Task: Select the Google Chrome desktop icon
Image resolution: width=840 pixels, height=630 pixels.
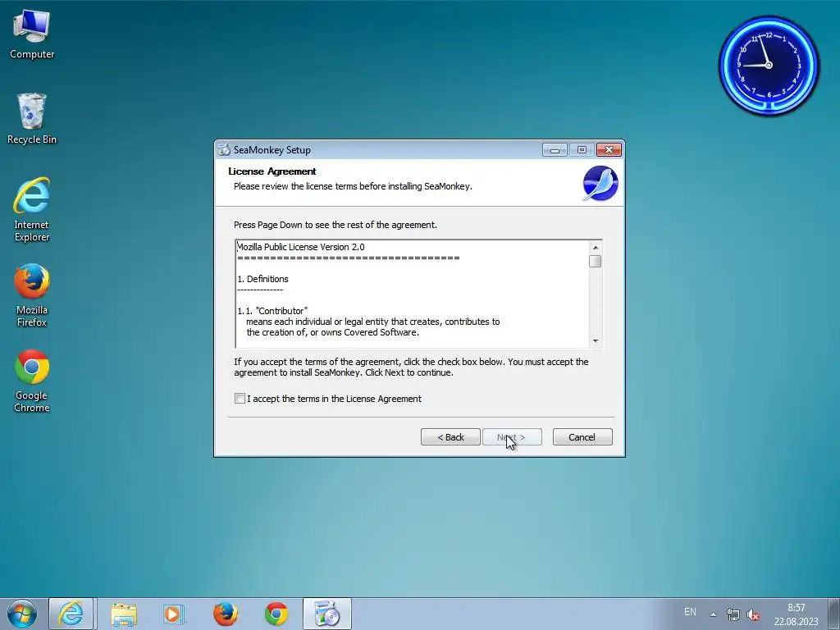Action: (32, 381)
